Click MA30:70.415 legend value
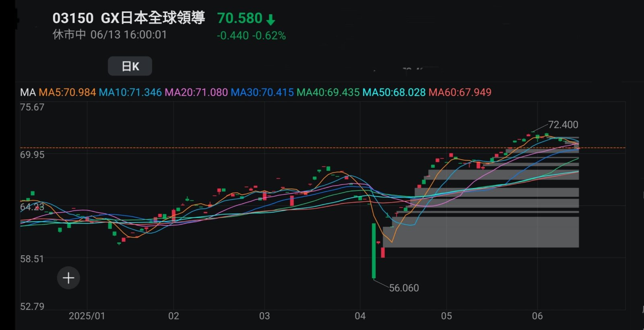 (262, 92)
